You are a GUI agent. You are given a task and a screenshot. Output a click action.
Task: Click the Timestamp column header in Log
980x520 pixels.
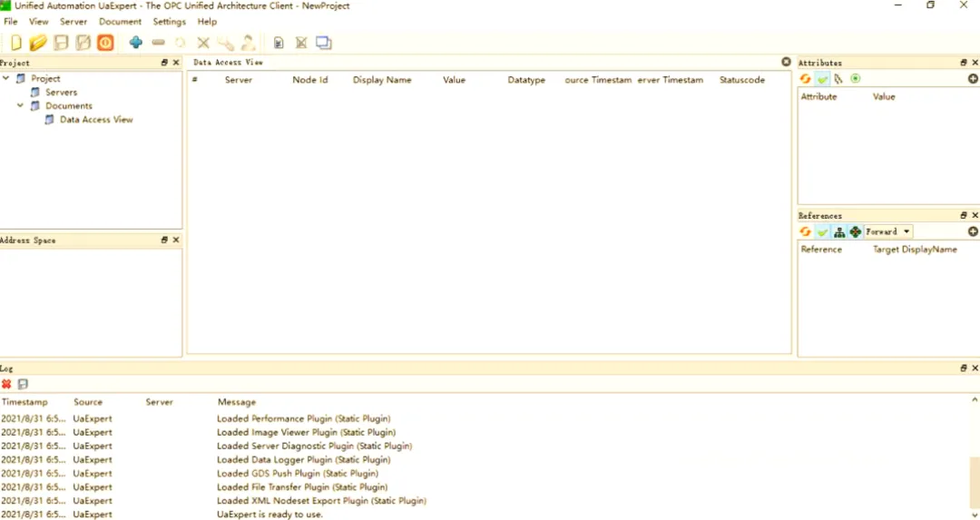coord(24,402)
